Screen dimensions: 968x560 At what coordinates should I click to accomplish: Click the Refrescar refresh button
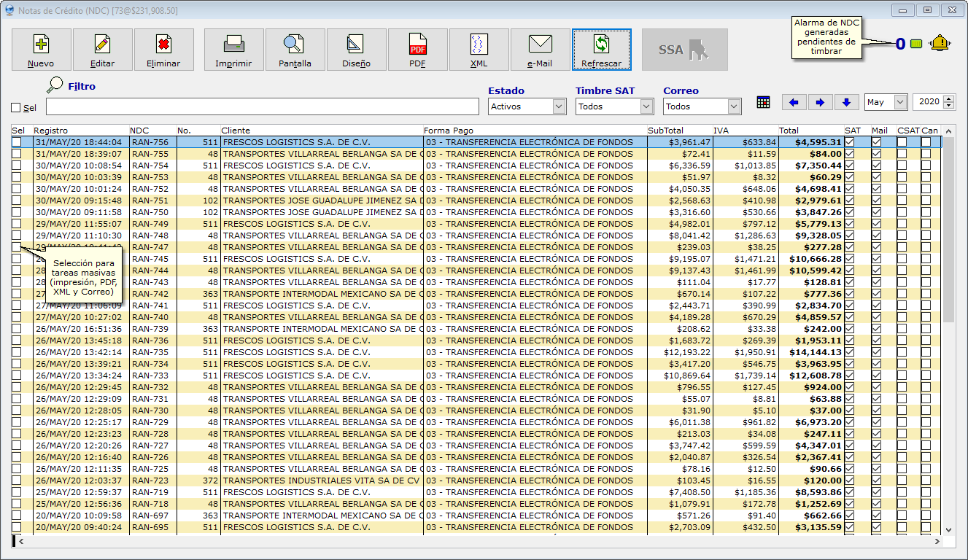click(601, 50)
